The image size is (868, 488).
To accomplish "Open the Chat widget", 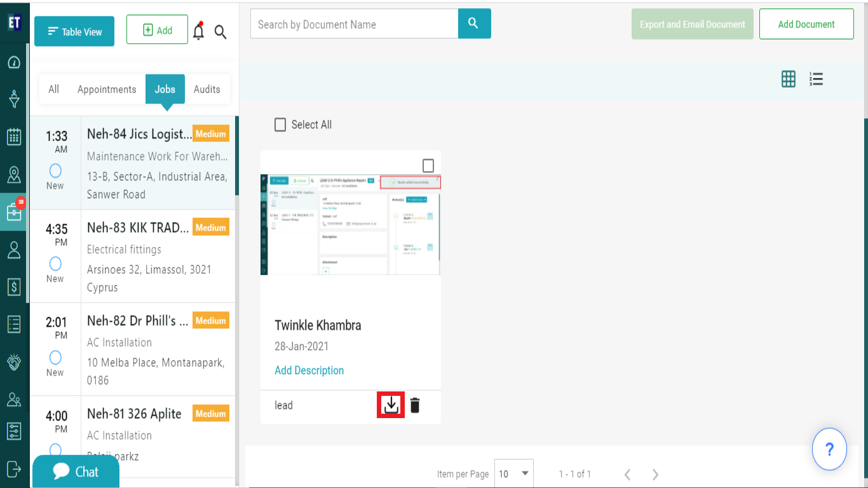I will click(x=76, y=471).
